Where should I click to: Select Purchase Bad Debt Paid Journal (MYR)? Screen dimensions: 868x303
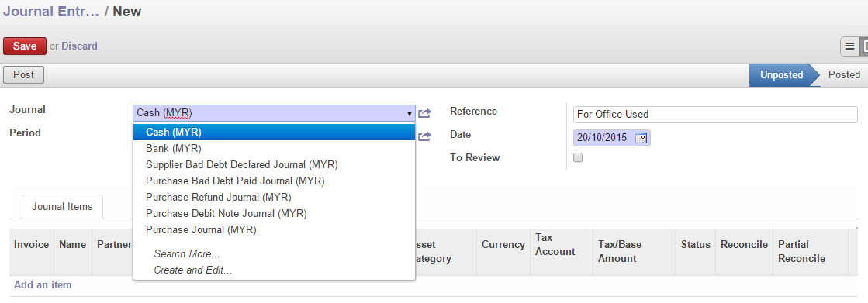click(x=274, y=181)
